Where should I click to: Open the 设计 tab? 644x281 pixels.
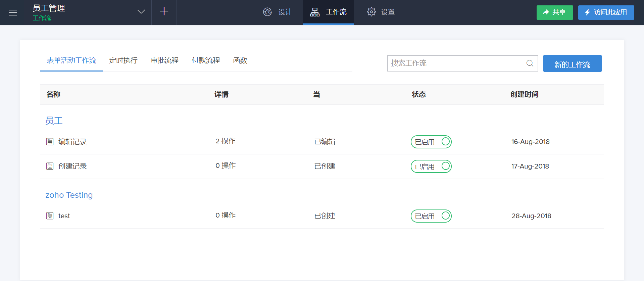click(x=278, y=12)
